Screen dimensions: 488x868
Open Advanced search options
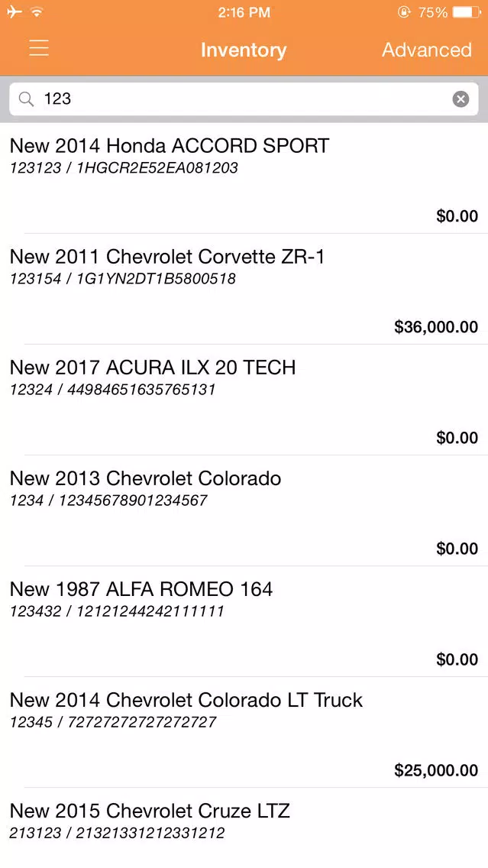[x=427, y=50]
